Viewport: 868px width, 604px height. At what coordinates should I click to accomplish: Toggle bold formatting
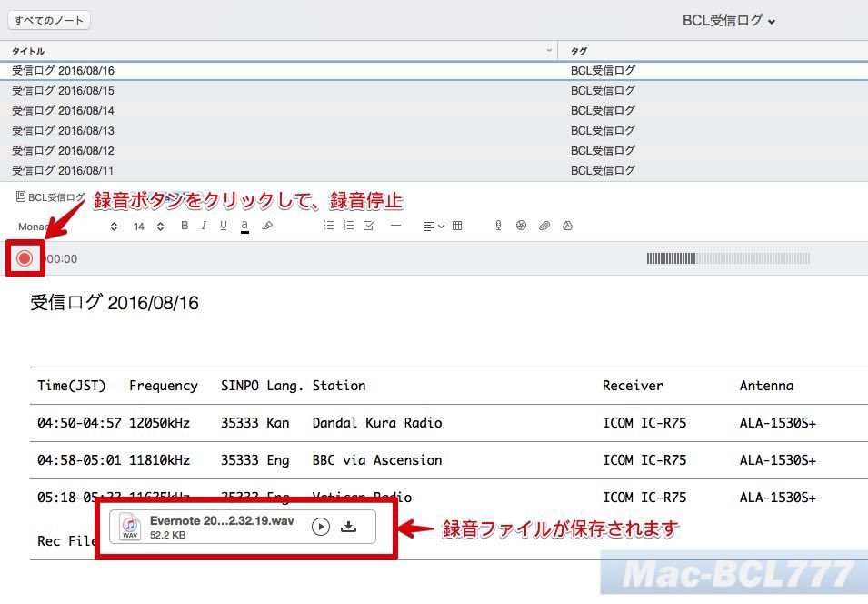click(185, 226)
